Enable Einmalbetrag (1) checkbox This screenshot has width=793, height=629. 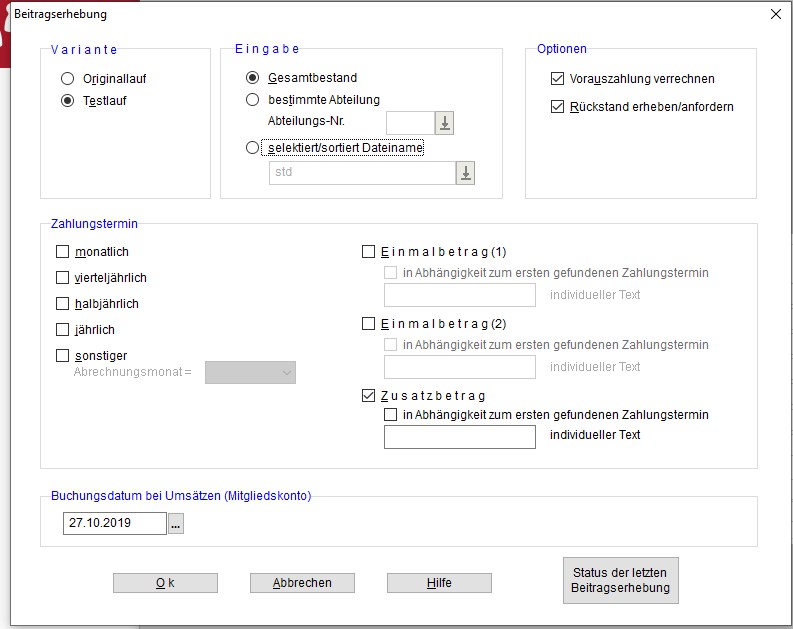[368, 252]
